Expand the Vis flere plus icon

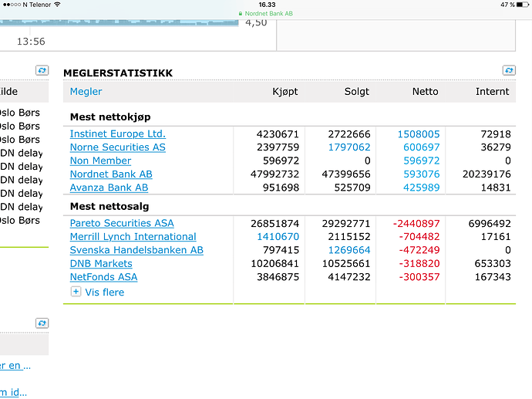(76, 292)
